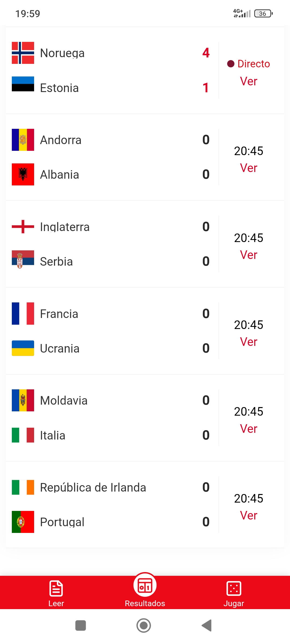Tap the Andorra flag icon
Screen dimensions: 290x644
click(x=23, y=140)
